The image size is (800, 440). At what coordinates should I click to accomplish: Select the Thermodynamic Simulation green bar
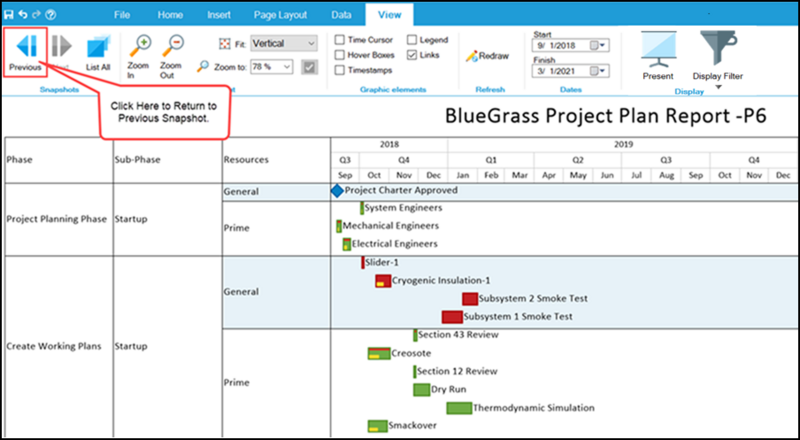point(459,408)
